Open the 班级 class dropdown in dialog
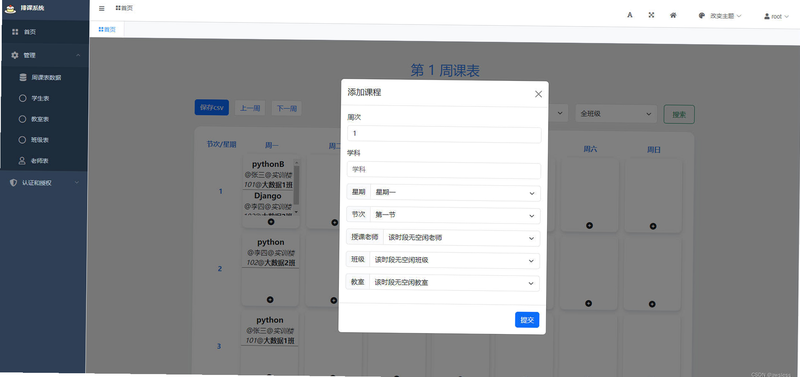 pyautogui.click(x=454, y=260)
